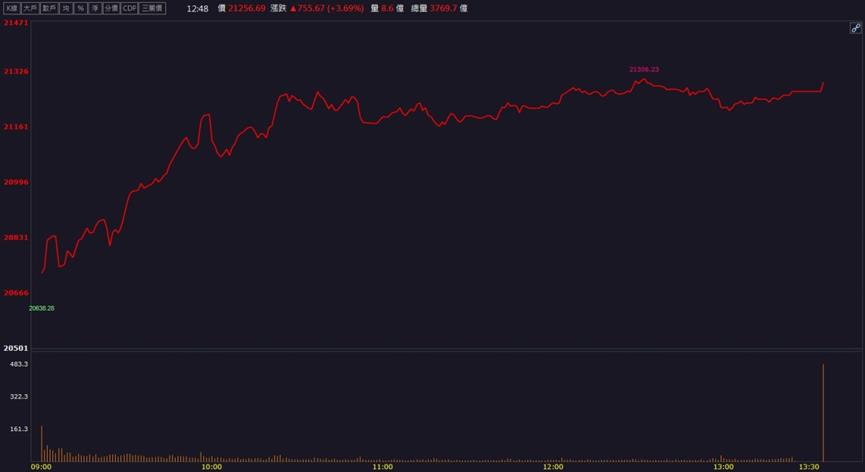Click the 12:48 time readout
Screen dimensions: 865x472
point(197,9)
